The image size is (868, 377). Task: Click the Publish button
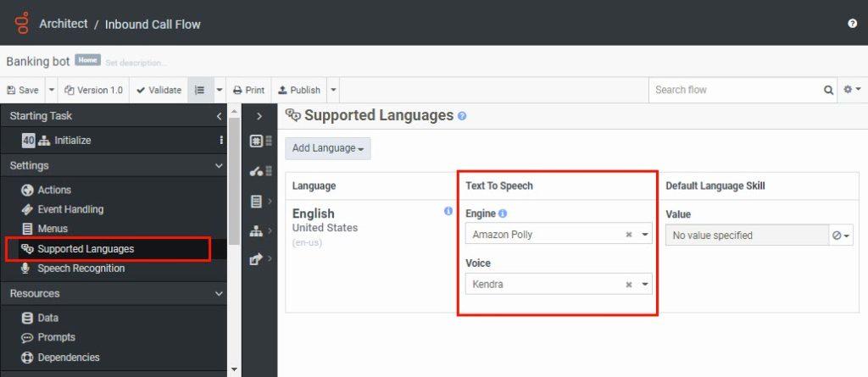(299, 90)
